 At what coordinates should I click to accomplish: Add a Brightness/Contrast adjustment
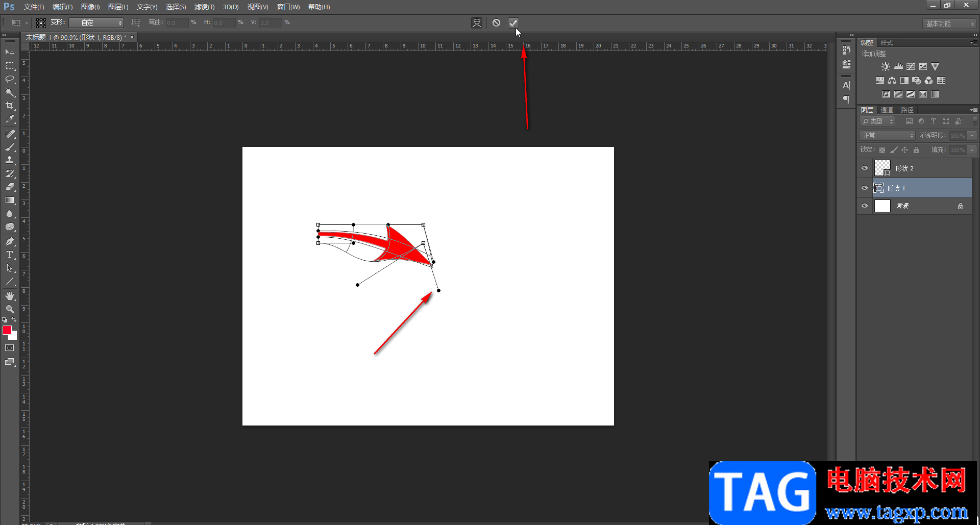886,67
